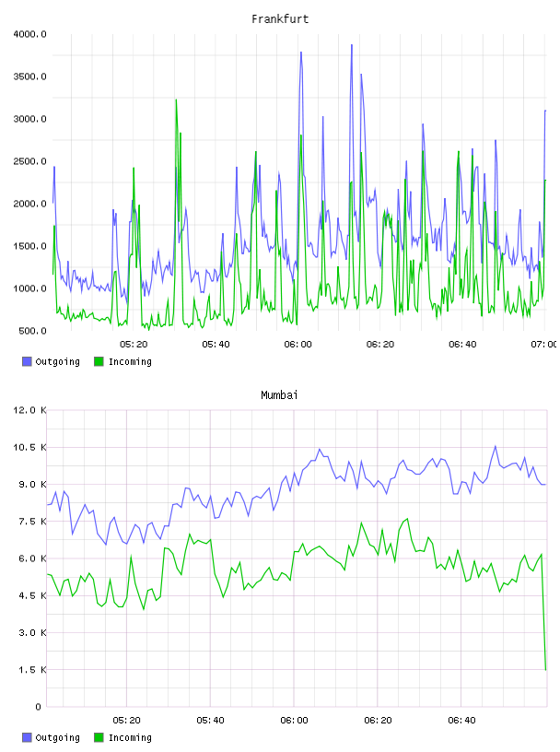
Task: Click the Frankfurt Outgoing blue legend swatch
Action: 27,361
